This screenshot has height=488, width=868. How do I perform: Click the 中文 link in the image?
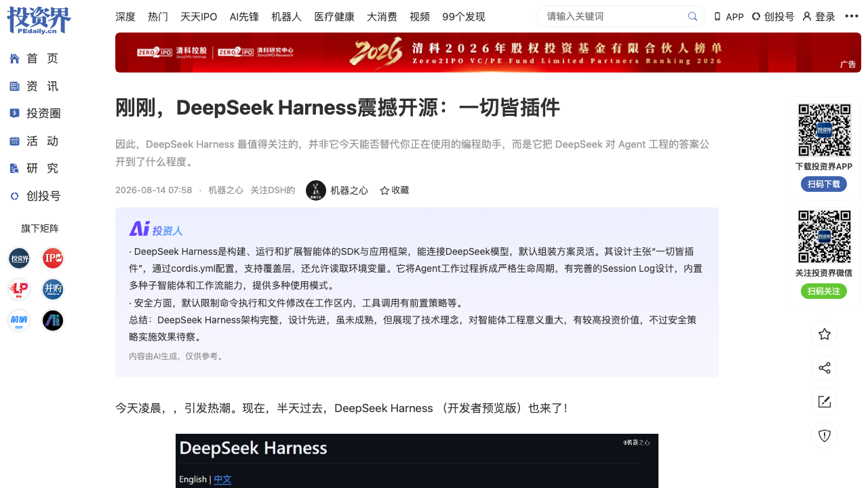click(x=222, y=479)
